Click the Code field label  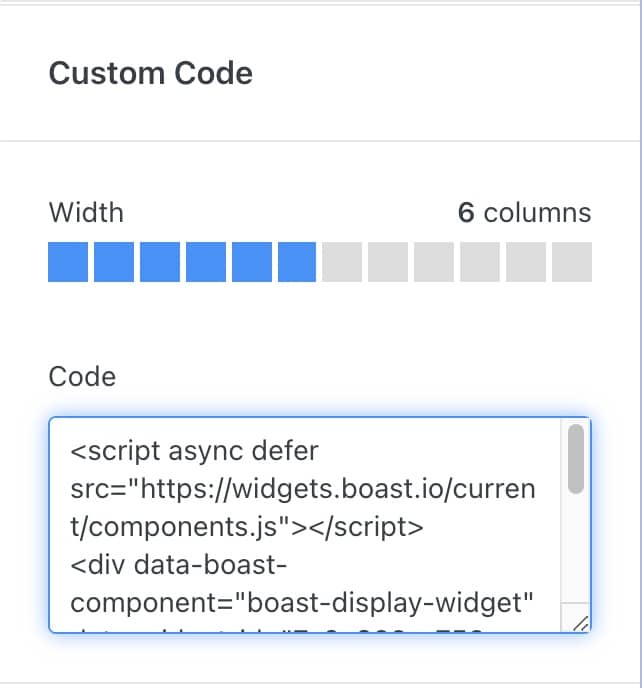click(82, 376)
